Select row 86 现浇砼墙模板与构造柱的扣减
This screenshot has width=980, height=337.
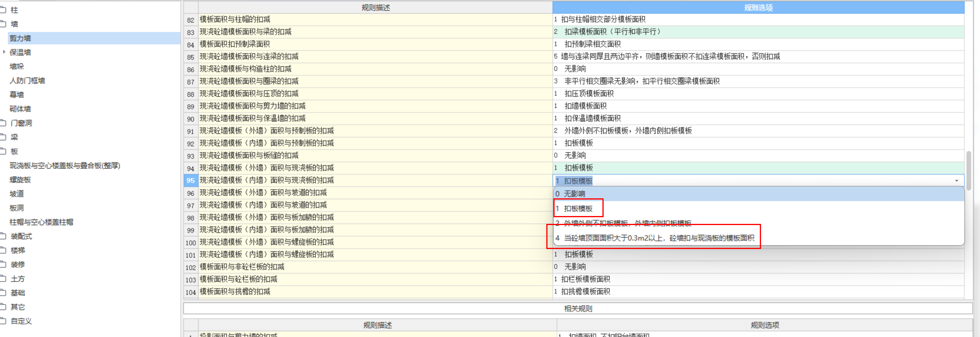point(376,69)
